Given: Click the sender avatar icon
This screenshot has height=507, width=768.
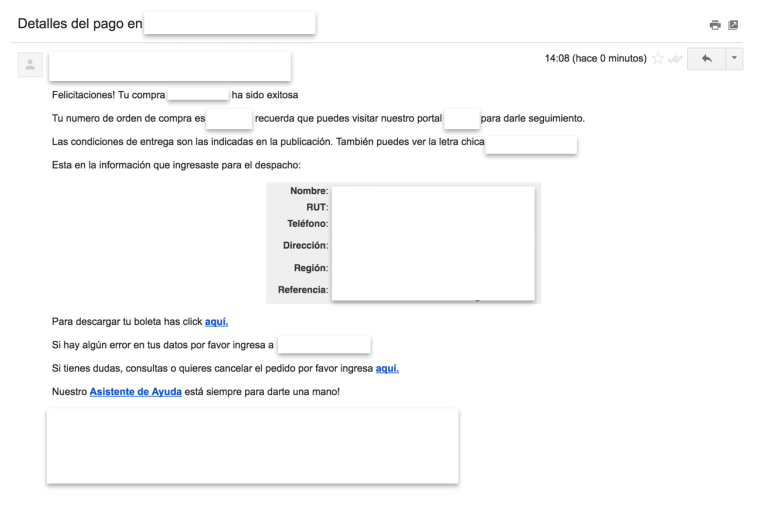Looking at the screenshot, I should [30, 65].
